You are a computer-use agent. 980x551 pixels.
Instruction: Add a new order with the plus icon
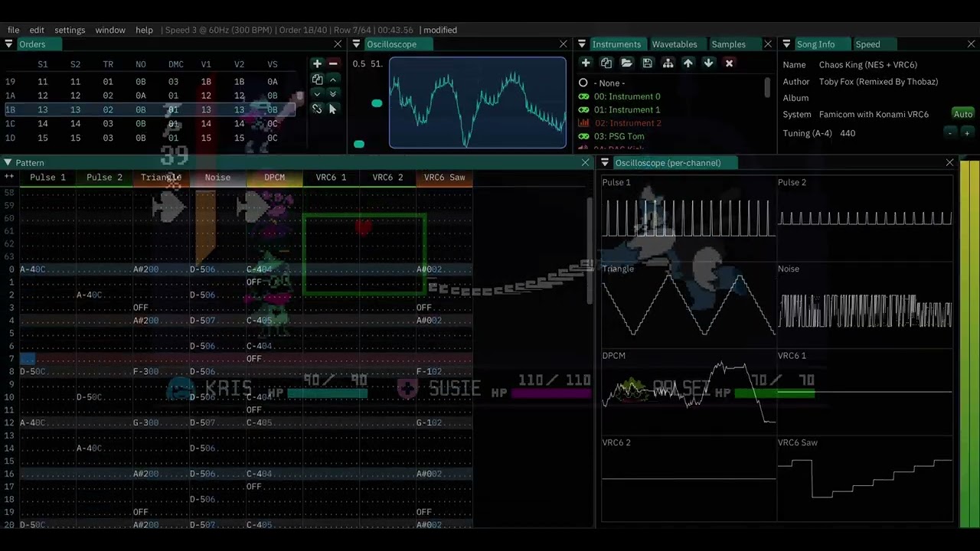click(x=317, y=64)
